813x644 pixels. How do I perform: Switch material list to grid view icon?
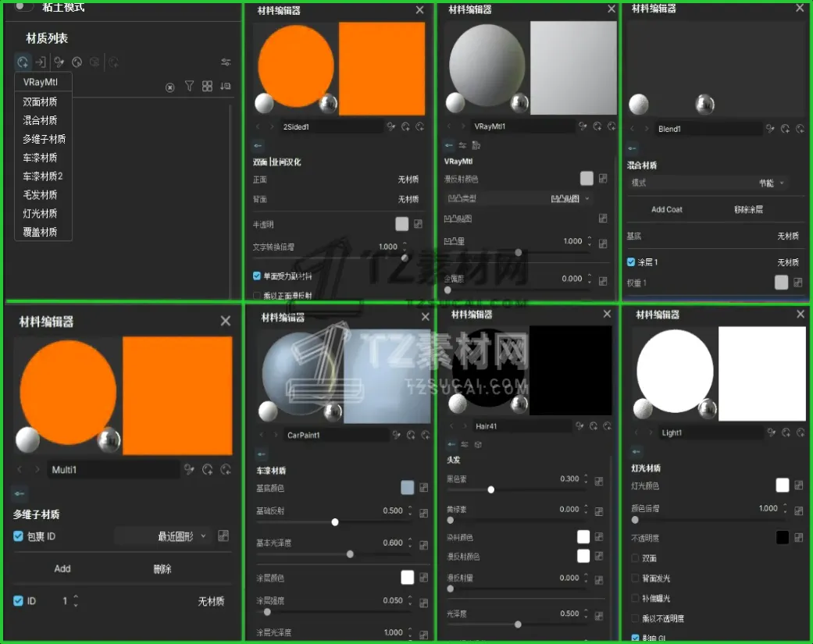point(207,86)
